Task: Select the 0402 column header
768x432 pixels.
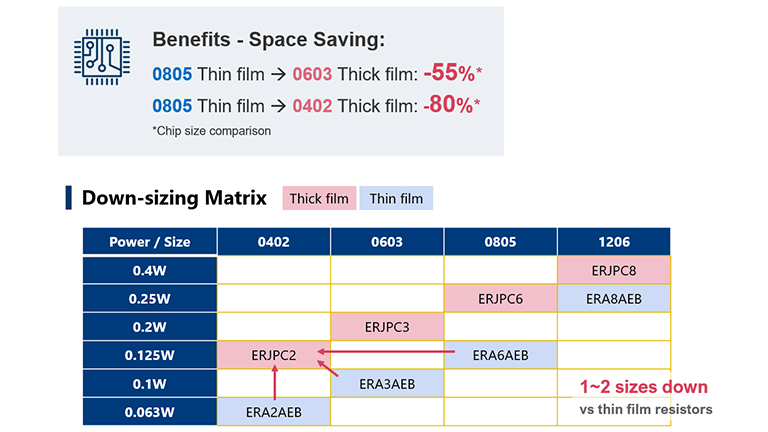Action: point(274,241)
